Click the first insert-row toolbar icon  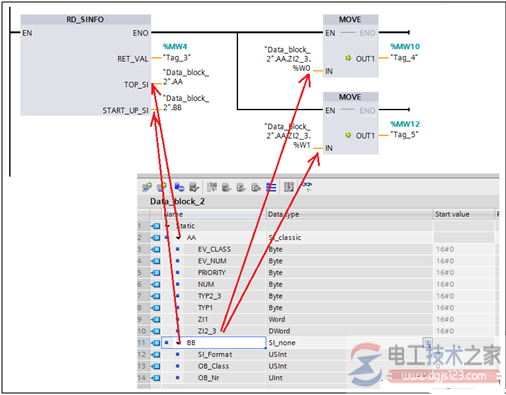coord(147,187)
